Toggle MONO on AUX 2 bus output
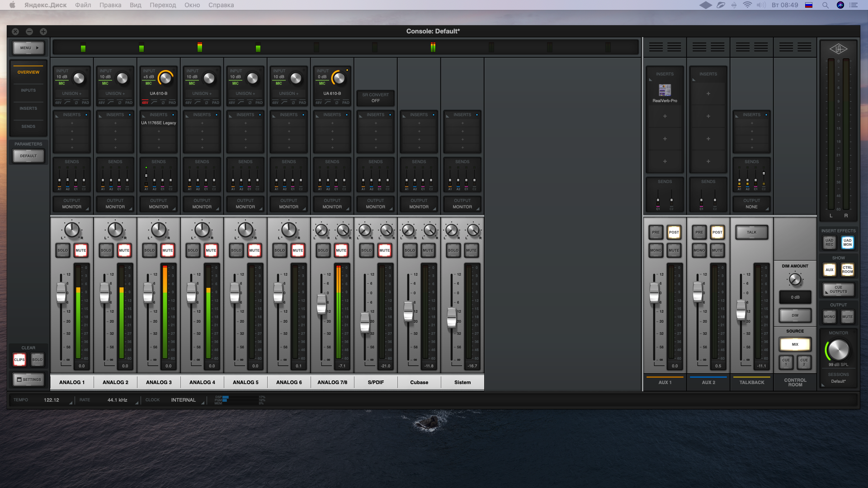This screenshot has width=868, height=488. 698,250
